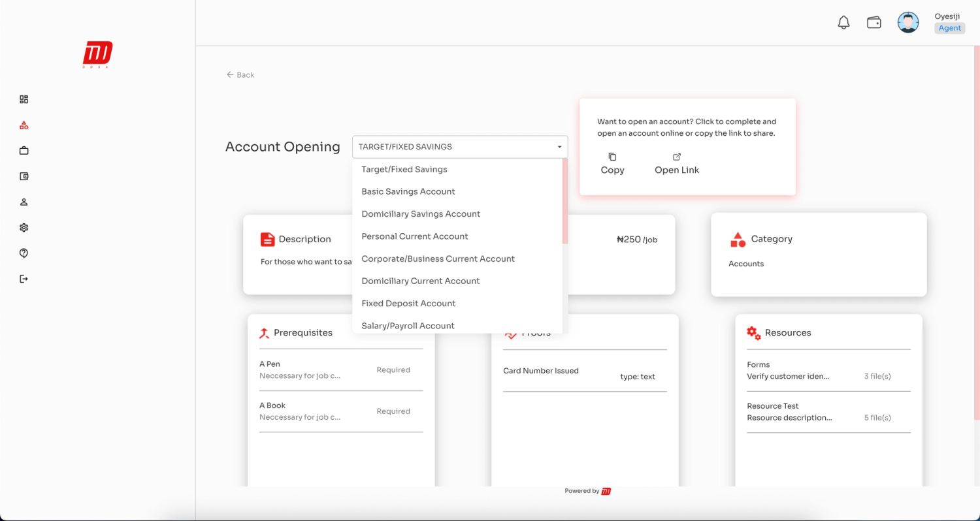Click the red Description document icon
The image size is (980, 521).
point(267,240)
